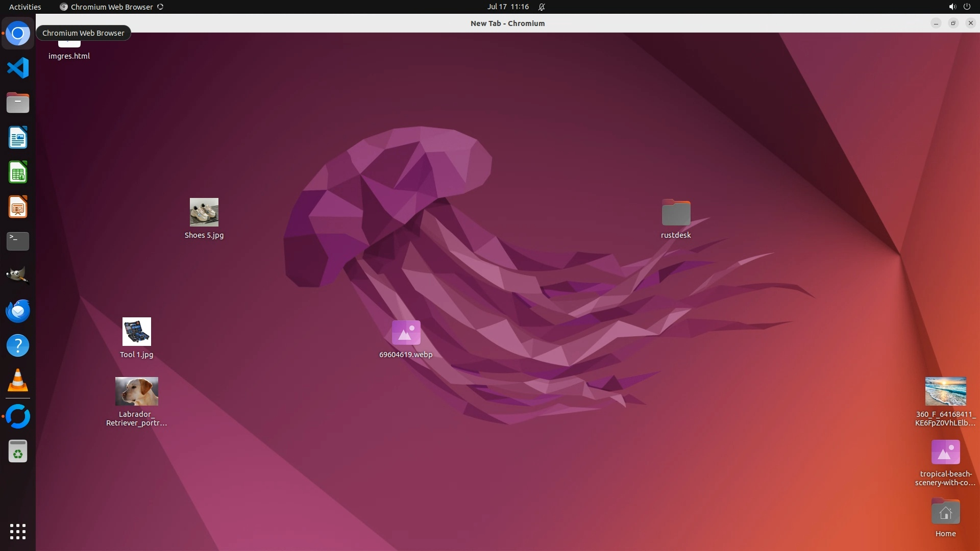The width and height of the screenshot is (980, 551).
Task: Click the Activities menu
Action: tap(25, 7)
